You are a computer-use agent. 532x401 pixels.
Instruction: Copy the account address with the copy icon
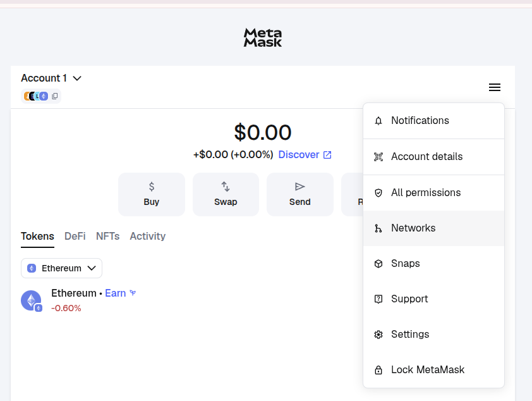(x=55, y=96)
